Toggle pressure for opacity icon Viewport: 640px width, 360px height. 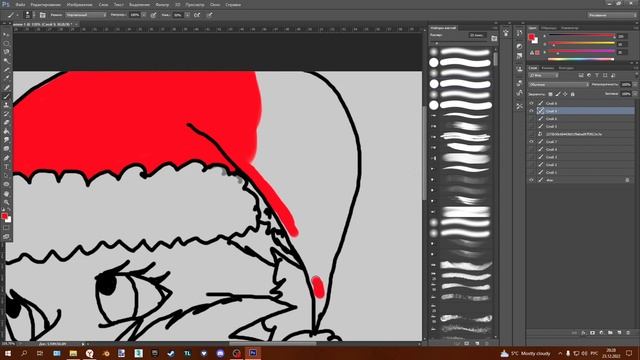pos(153,15)
